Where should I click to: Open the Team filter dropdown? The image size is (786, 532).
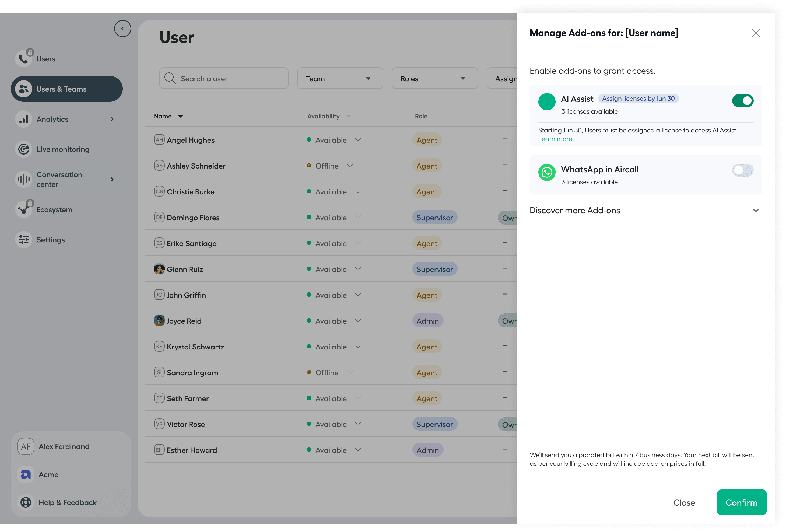pos(339,78)
